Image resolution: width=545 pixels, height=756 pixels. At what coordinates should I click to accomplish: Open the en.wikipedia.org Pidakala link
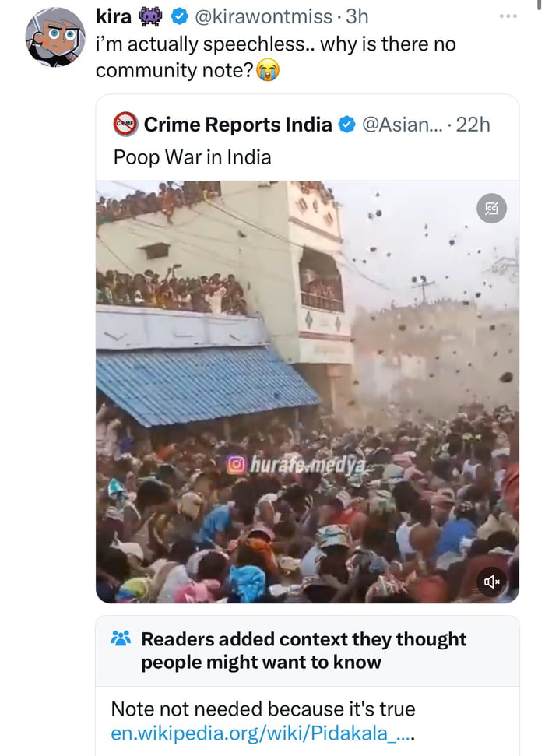263,733
